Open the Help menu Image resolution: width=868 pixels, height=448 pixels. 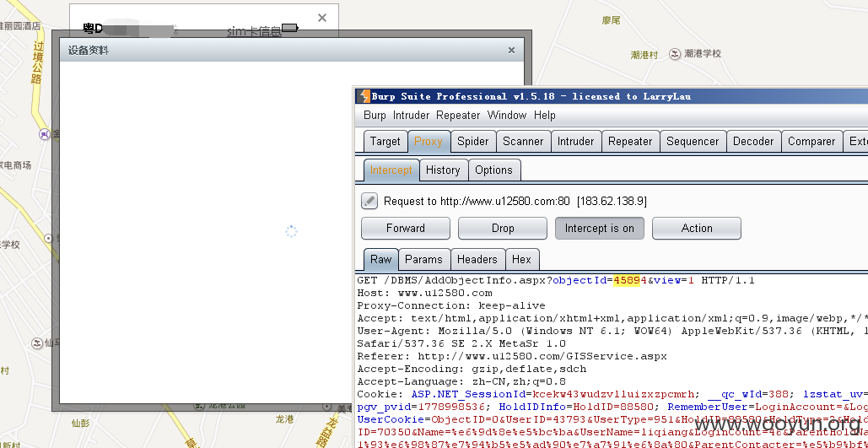tap(545, 116)
